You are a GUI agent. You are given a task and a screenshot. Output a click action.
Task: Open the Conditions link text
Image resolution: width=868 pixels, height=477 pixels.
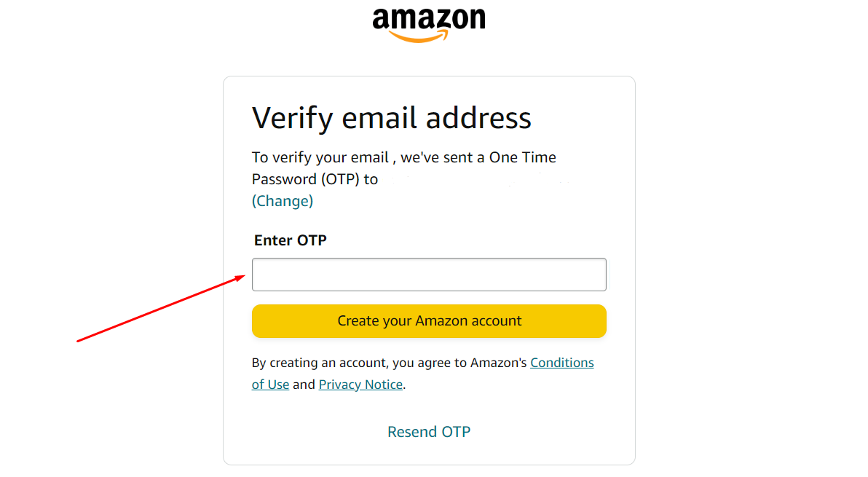click(562, 363)
